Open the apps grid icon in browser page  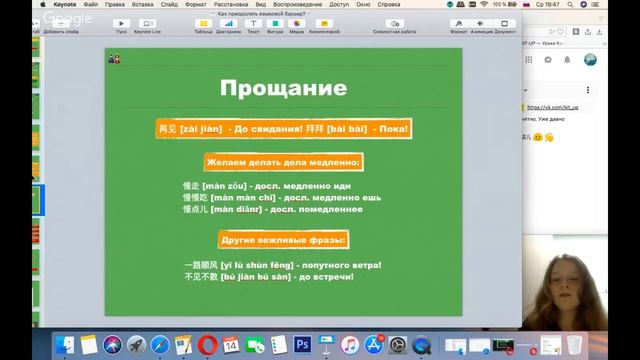point(529,60)
